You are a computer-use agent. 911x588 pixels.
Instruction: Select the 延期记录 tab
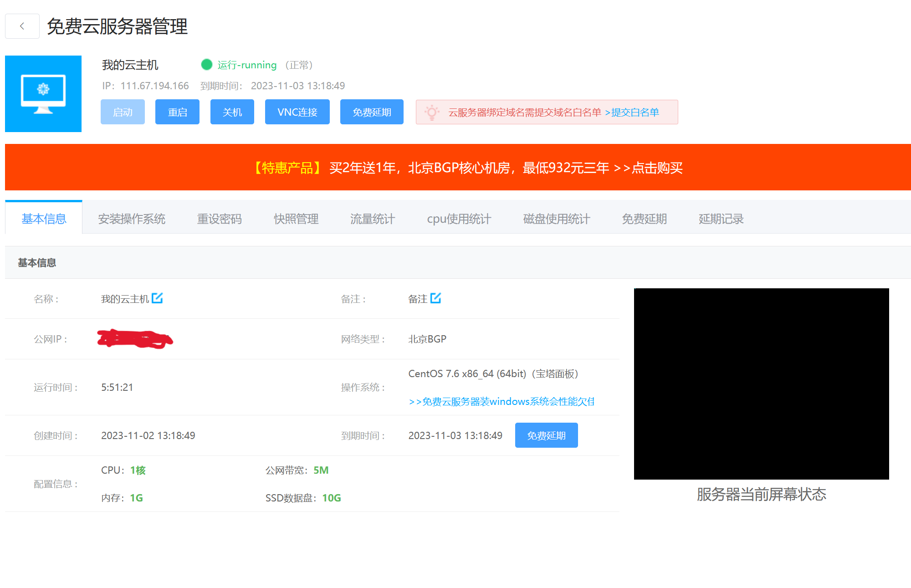click(721, 219)
